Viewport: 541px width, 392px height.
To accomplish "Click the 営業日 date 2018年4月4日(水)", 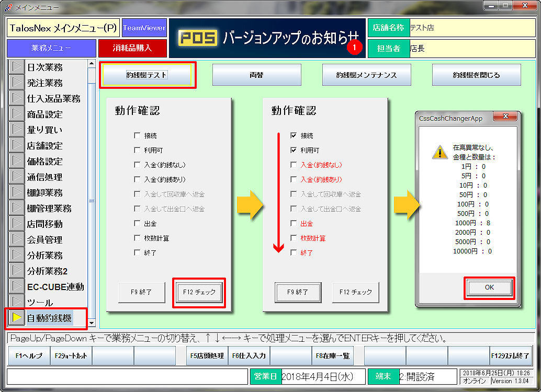I will 323,376.
